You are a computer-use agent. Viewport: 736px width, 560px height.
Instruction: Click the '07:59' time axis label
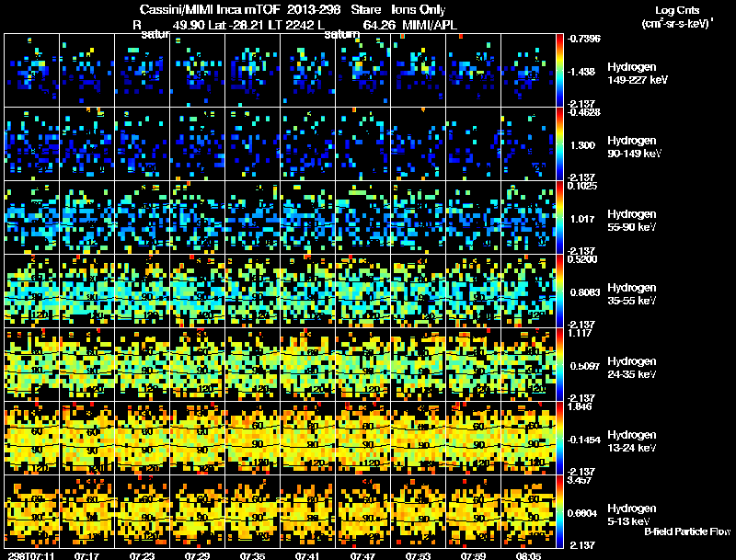coord(473,556)
